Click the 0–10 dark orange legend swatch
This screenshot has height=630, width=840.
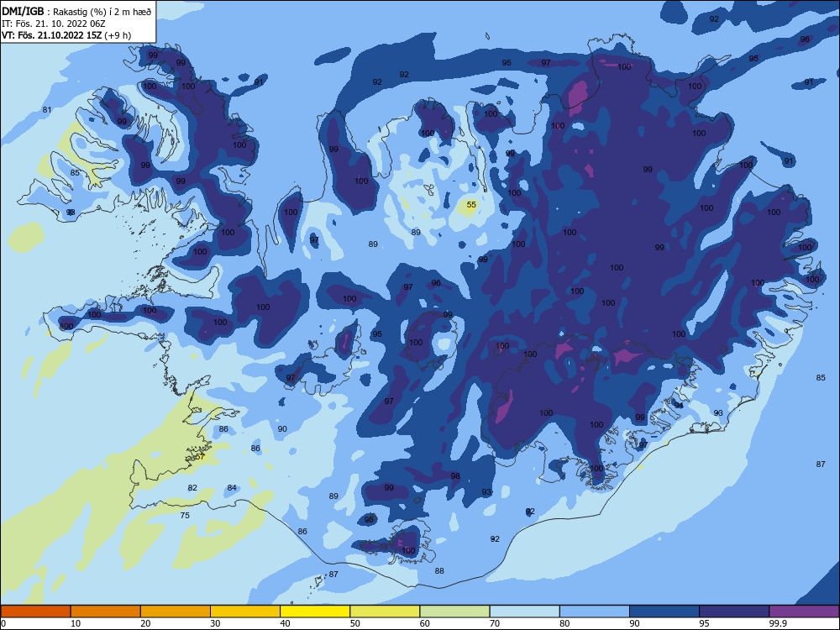[x=35, y=612]
